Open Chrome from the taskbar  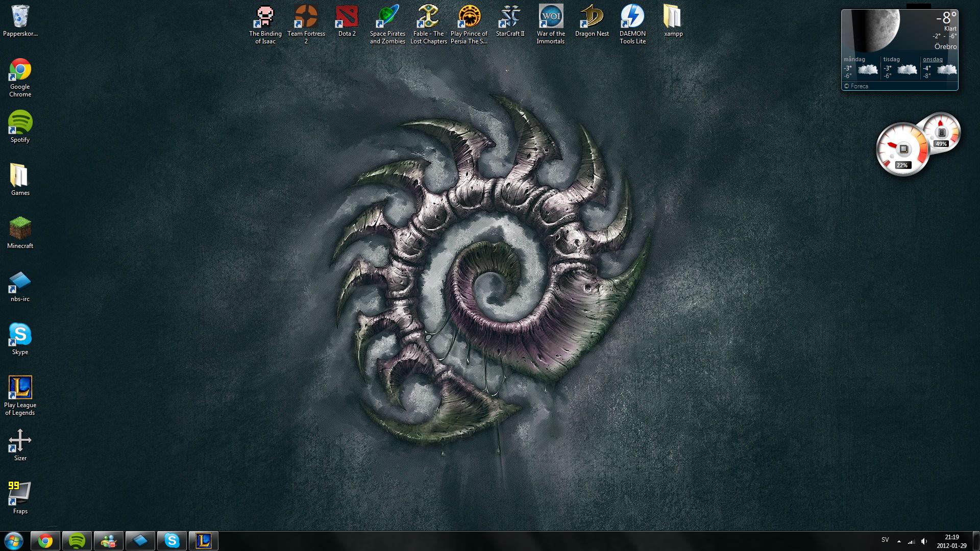pyautogui.click(x=45, y=541)
